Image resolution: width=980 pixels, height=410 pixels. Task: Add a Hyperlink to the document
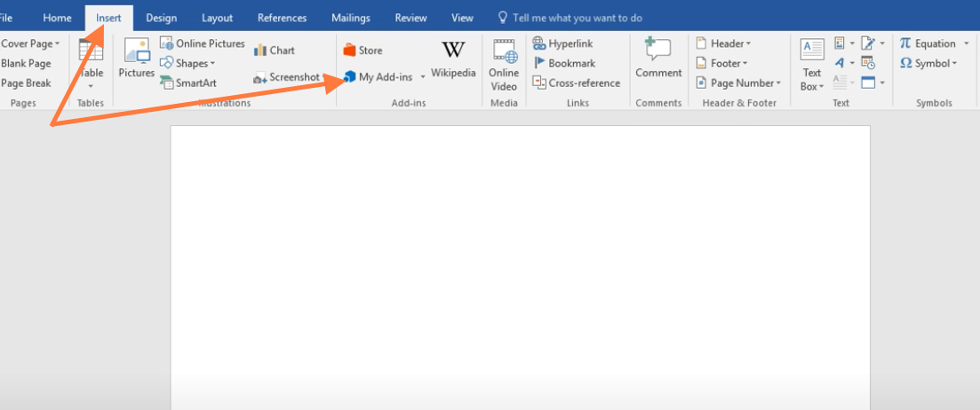562,43
